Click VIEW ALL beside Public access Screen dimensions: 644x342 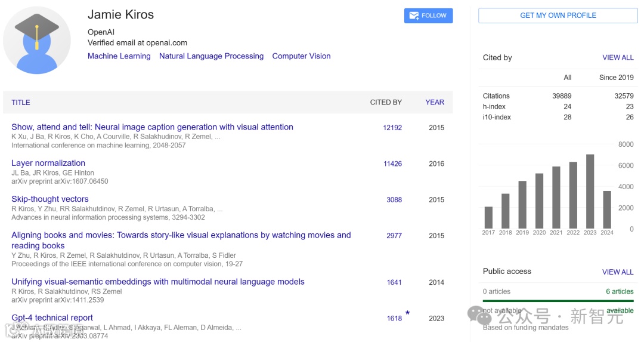click(618, 272)
